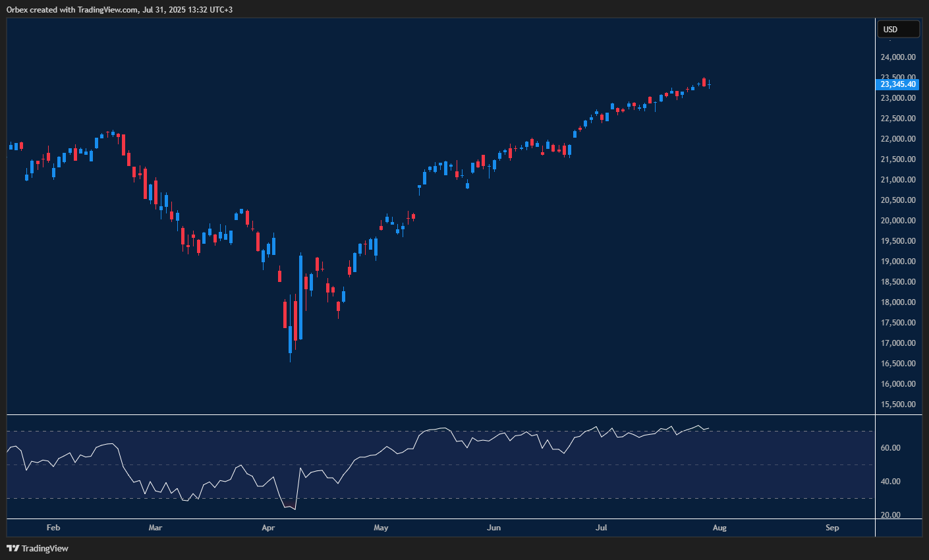This screenshot has width=929, height=560.
Task: Click the 20,000.00 price scale label
Action: (x=897, y=221)
